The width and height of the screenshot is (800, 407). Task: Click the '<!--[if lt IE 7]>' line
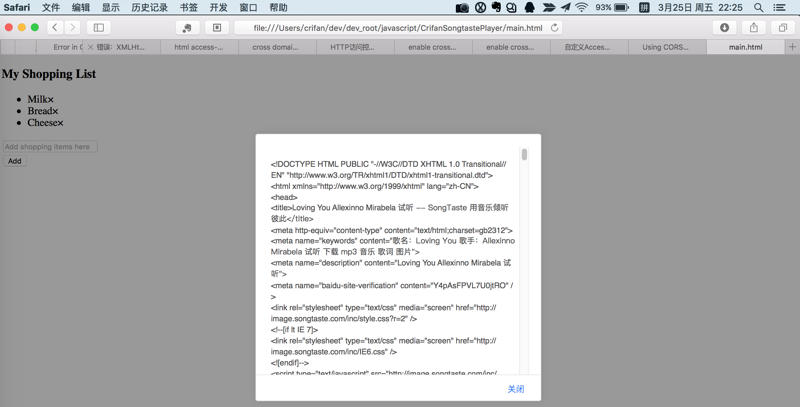click(x=294, y=330)
